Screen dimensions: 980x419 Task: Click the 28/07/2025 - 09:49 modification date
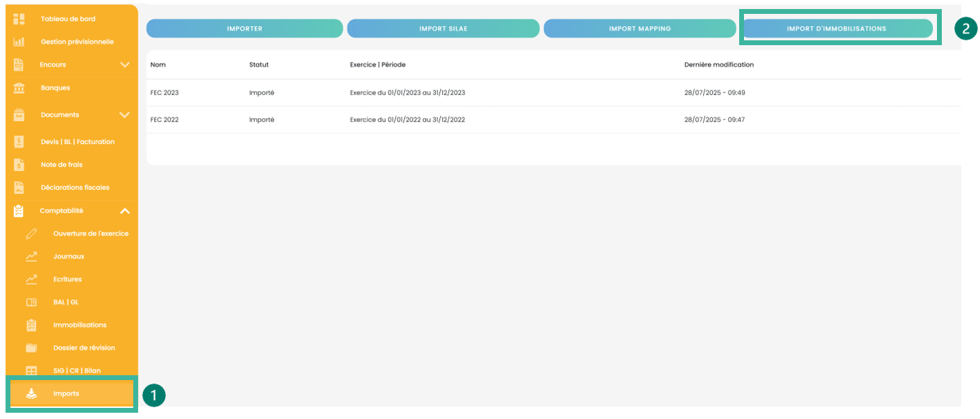pyautogui.click(x=715, y=92)
